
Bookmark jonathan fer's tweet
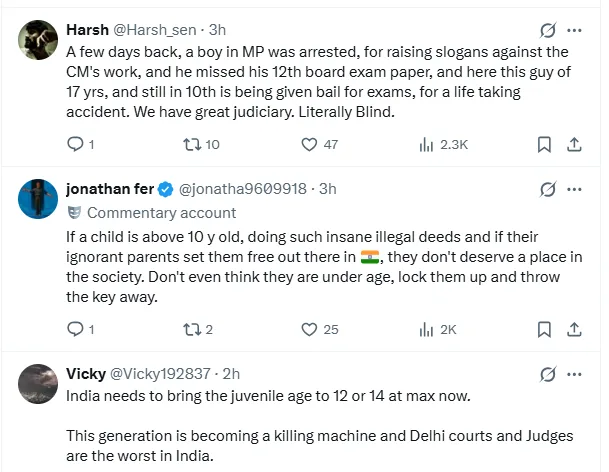click(544, 329)
